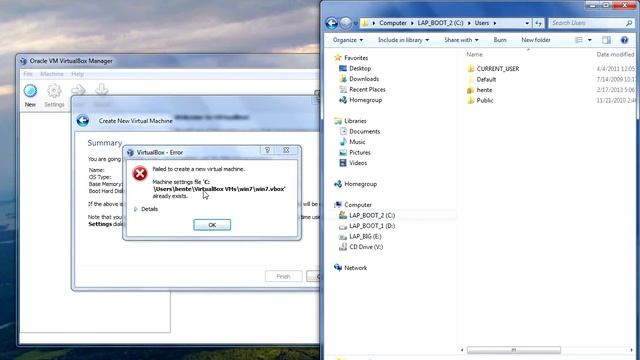Image resolution: width=640 pixels, height=360 pixels.
Task: Select Downloads under Favorites
Action: [364, 79]
